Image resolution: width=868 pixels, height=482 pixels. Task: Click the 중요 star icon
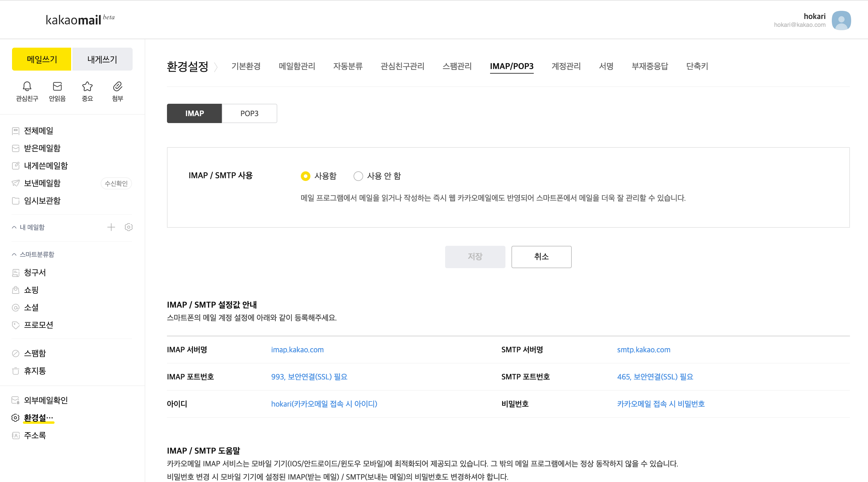point(87,87)
